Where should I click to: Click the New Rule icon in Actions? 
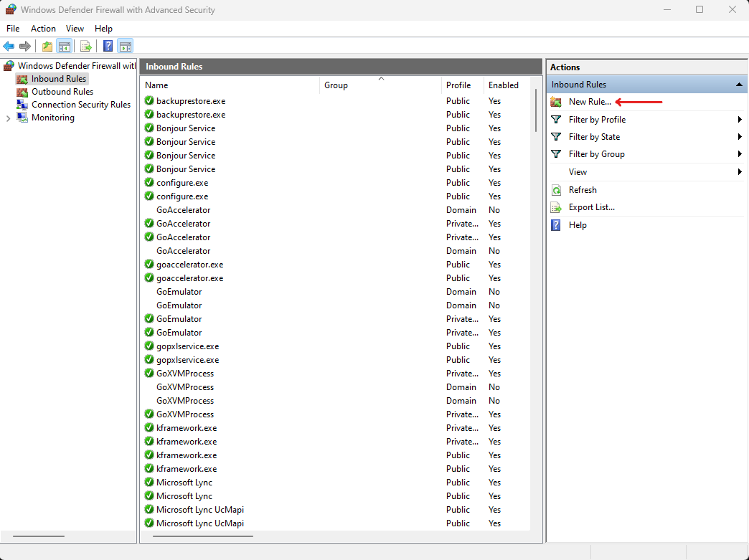[x=556, y=102]
